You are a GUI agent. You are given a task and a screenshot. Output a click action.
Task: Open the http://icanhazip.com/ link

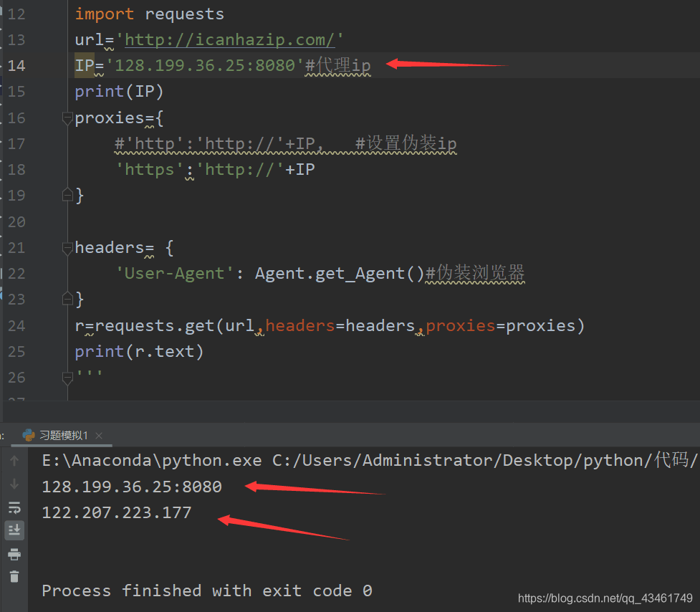[229, 39]
